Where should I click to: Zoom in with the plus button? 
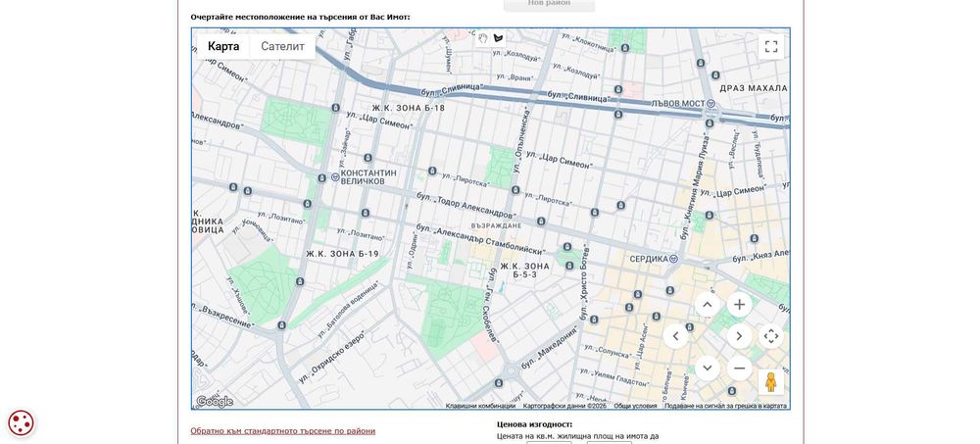739,305
